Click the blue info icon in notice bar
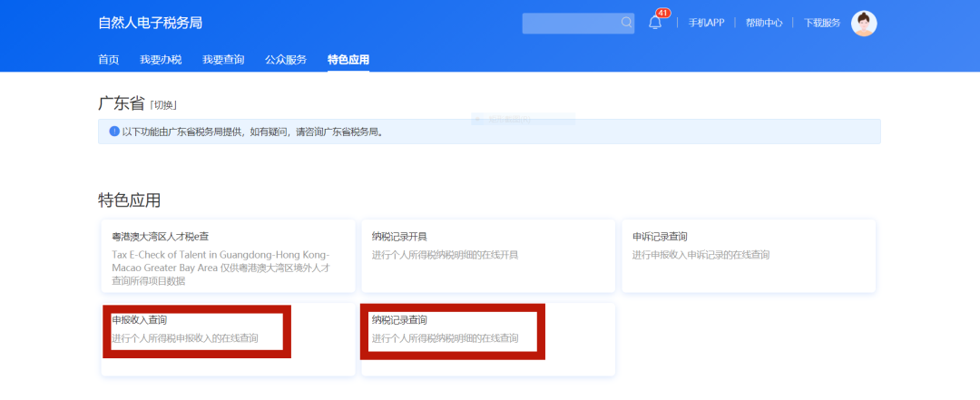The height and width of the screenshot is (400, 980). [114, 132]
